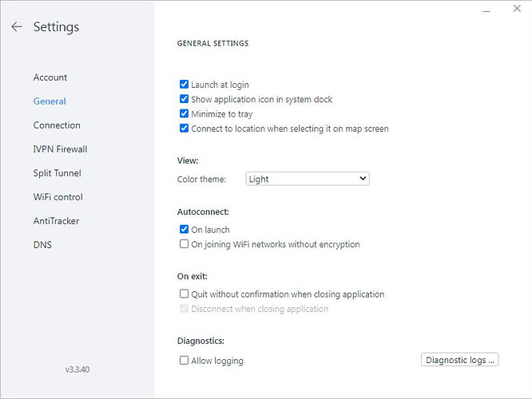The width and height of the screenshot is (532, 399).
Task: Enable Quit without confirmation checkbox
Action: [x=185, y=294]
